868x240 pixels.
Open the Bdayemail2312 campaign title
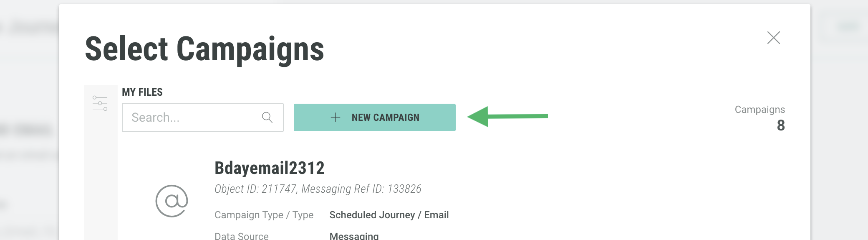click(x=269, y=168)
